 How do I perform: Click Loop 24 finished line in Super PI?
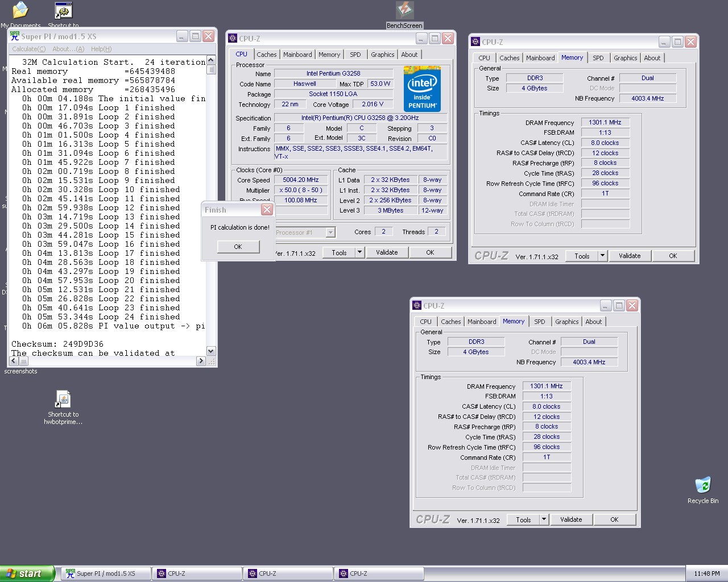101,317
